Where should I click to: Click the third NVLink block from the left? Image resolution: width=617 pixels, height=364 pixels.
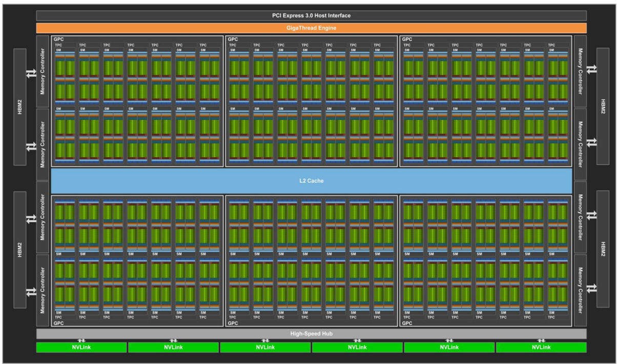(x=265, y=347)
